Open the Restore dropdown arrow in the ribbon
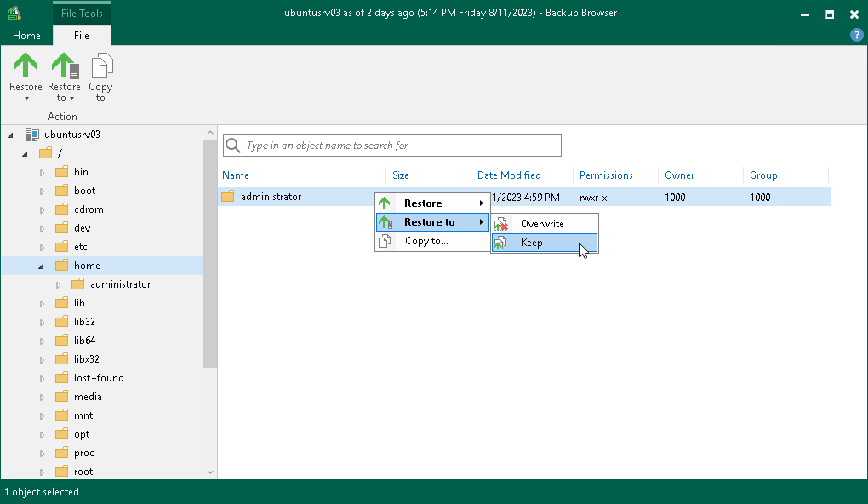The image size is (868, 504). 25,100
